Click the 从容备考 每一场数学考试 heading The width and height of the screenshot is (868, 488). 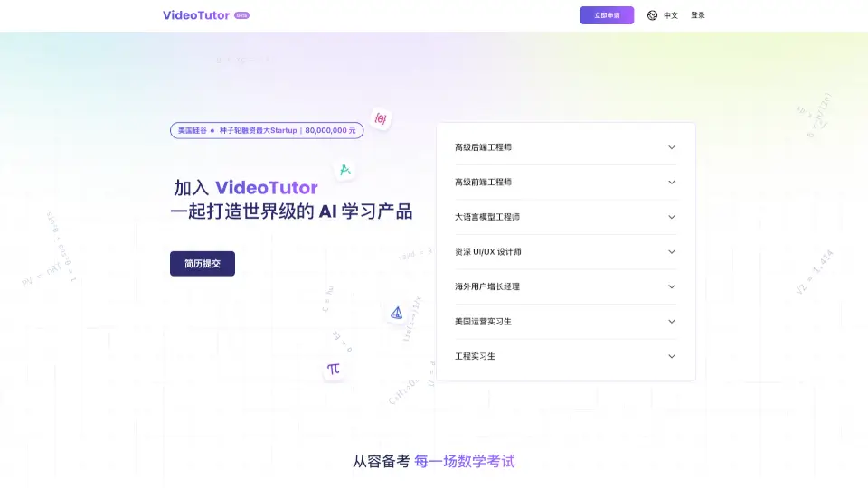434,462
